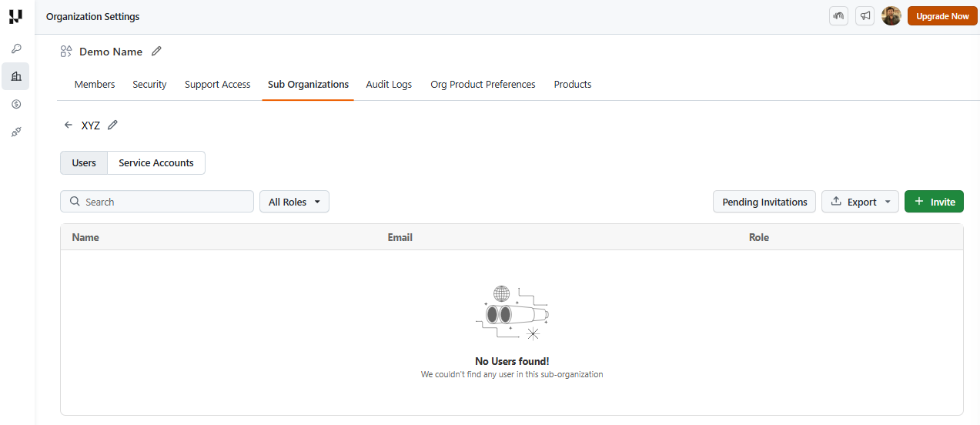Open the organization building icon in sidebar
Screen dimensions: 980x425
16,76
